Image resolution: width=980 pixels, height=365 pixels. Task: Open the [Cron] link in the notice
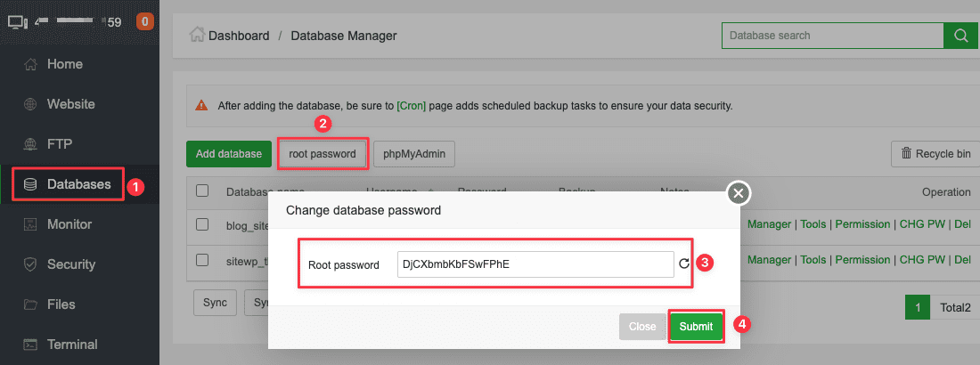tap(412, 106)
